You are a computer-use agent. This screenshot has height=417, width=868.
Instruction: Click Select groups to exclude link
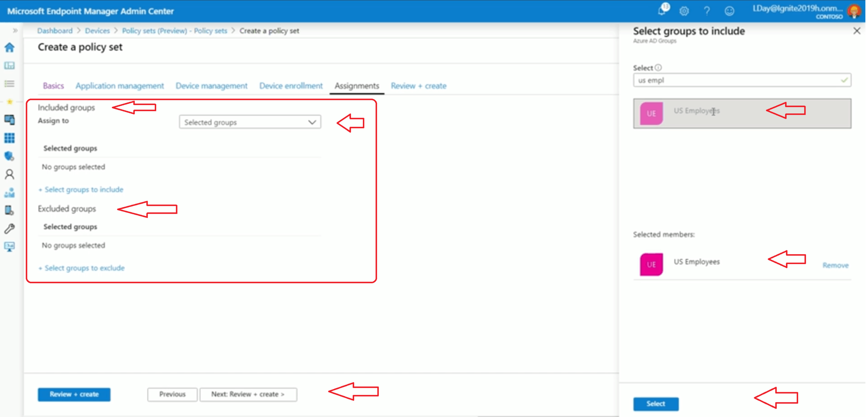82,268
